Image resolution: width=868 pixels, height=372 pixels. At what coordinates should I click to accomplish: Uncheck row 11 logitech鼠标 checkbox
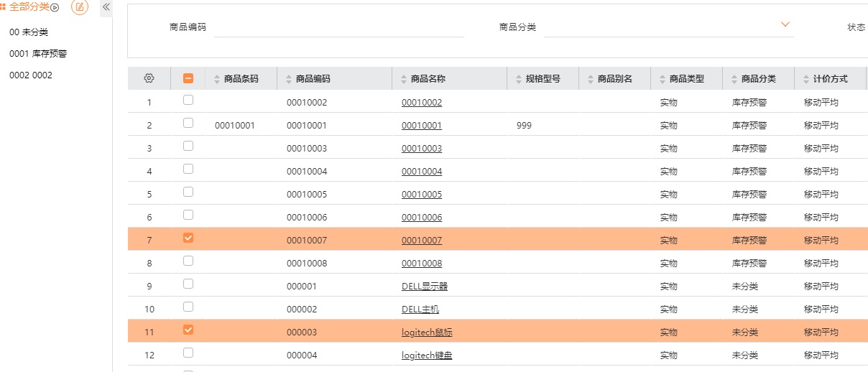188,330
